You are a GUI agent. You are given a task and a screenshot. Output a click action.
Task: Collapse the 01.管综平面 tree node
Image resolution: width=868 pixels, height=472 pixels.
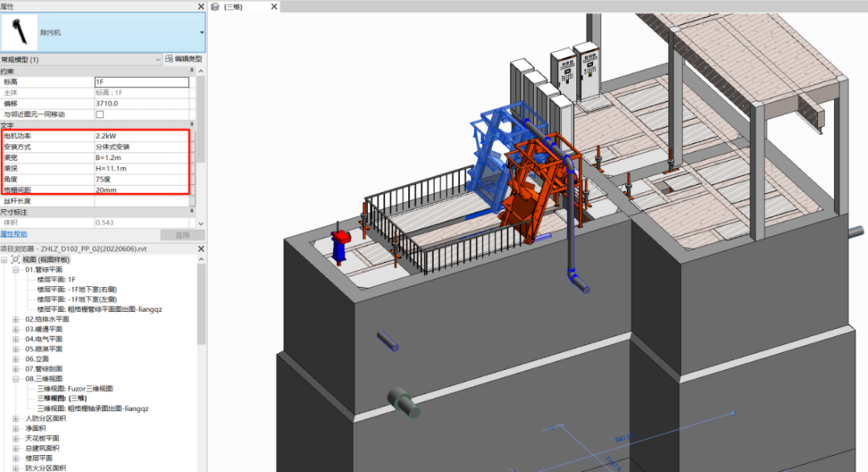pyautogui.click(x=17, y=269)
